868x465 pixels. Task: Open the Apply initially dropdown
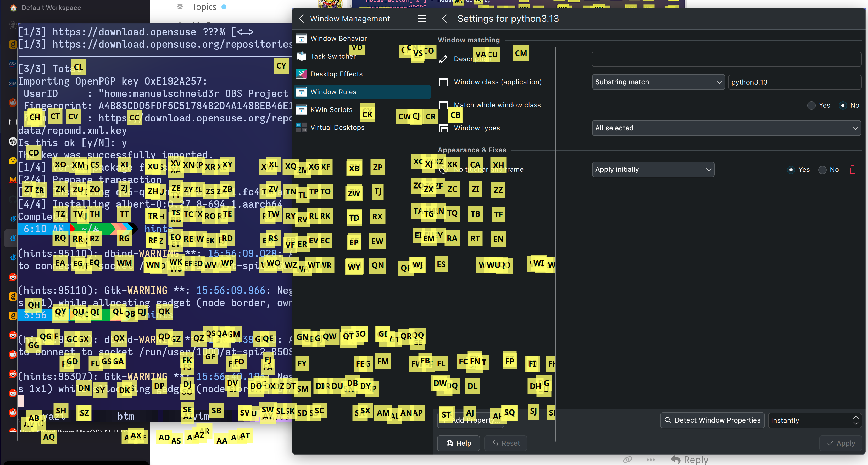point(653,169)
